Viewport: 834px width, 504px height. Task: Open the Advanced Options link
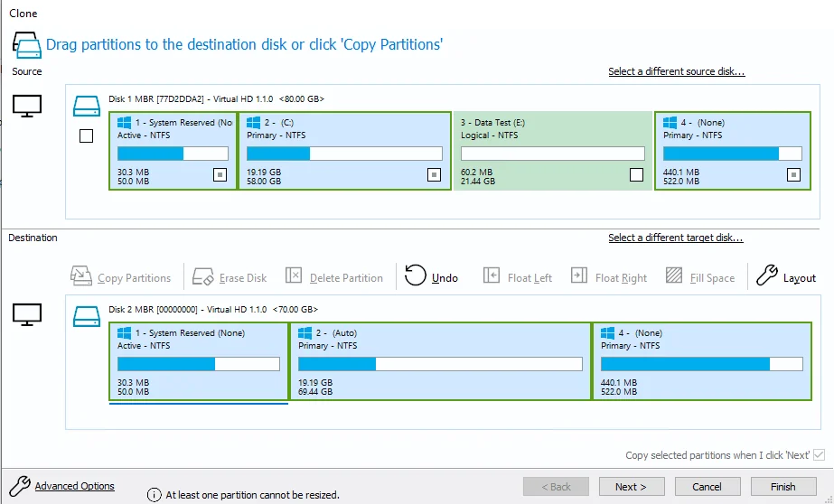tap(74, 486)
